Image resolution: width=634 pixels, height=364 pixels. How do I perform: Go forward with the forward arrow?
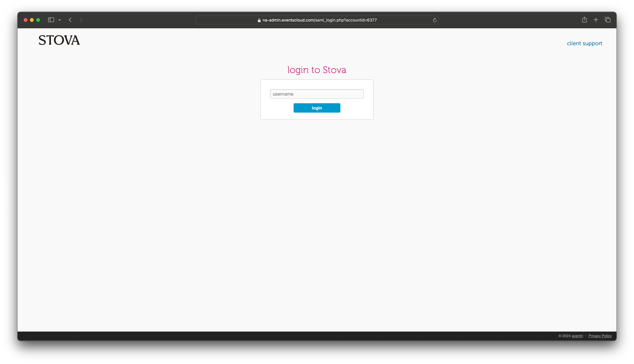[x=81, y=20]
